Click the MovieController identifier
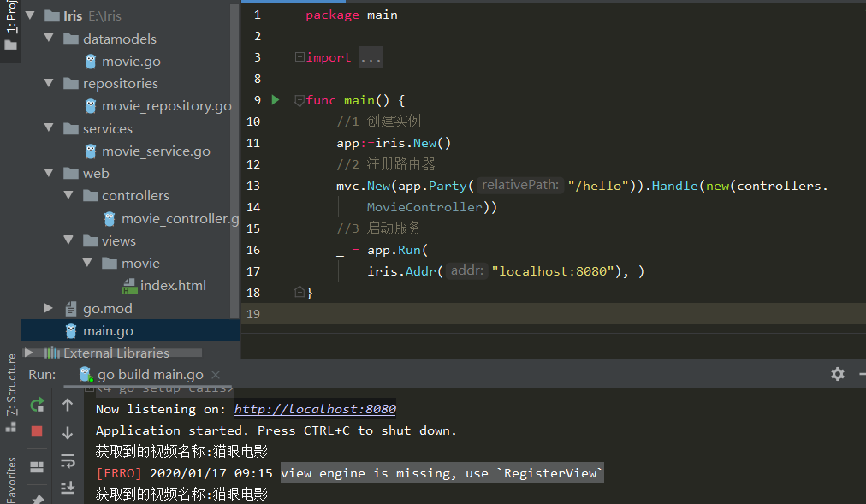Image resolution: width=866 pixels, height=504 pixels. 424,207
